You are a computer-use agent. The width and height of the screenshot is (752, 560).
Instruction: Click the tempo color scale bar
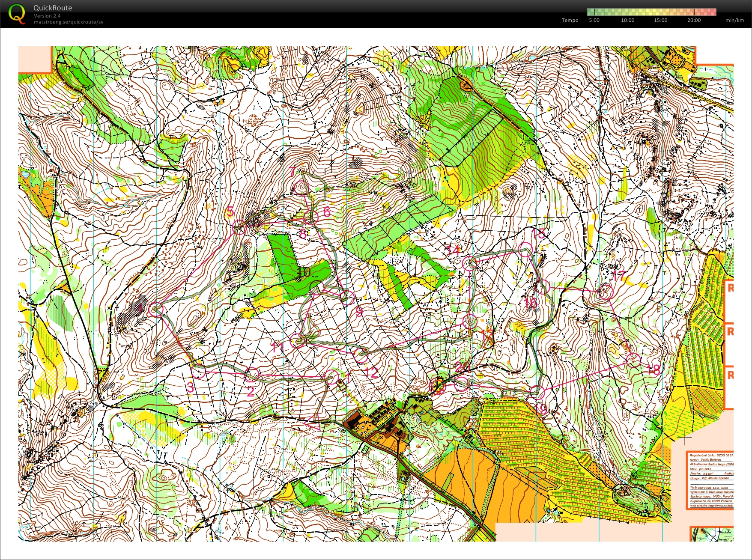tap(651, 12)
